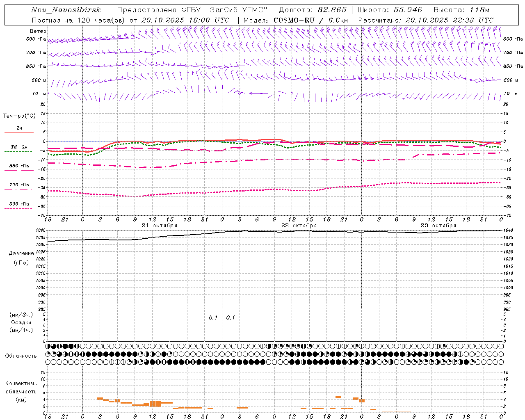Select the elevation text "Высота: 118м"

tap(461, 10)
